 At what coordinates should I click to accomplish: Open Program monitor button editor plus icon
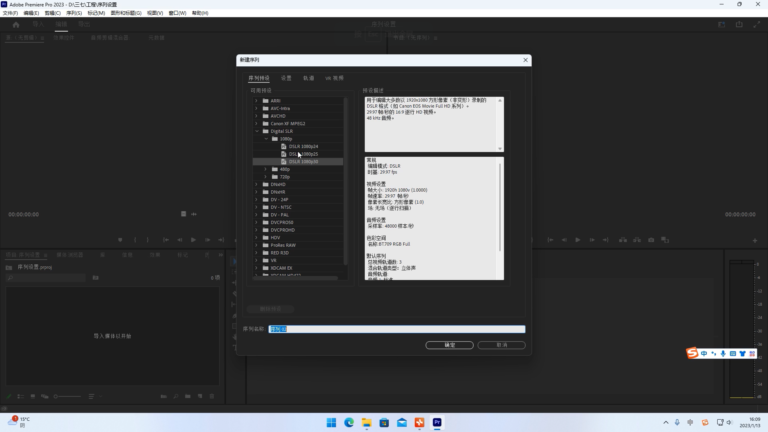pos(755,240)
